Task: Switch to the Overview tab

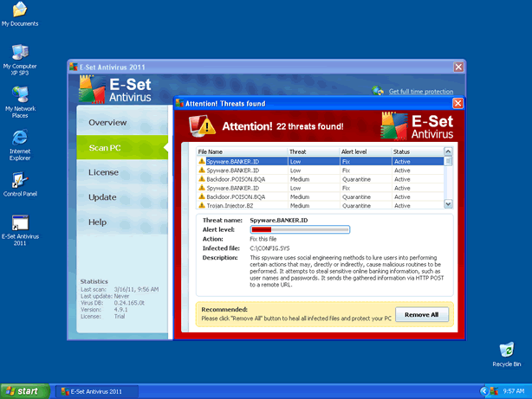Action: pos(107,123)
